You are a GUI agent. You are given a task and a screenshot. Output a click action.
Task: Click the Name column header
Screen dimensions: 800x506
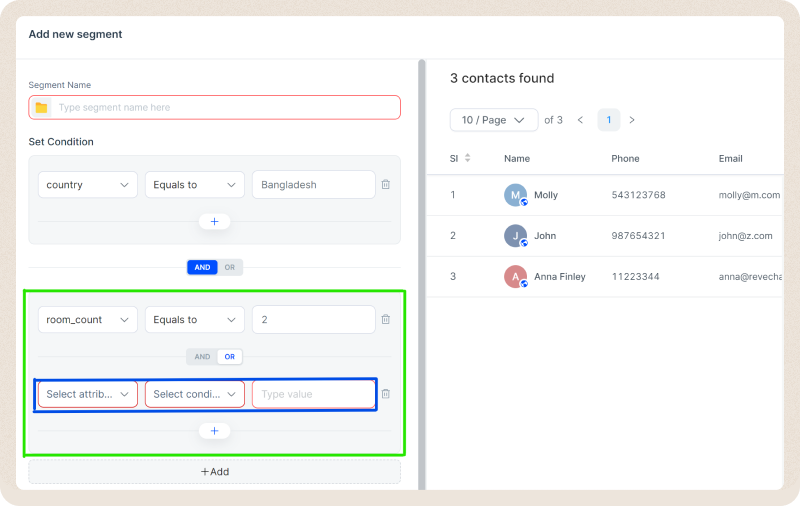[517, 159]
